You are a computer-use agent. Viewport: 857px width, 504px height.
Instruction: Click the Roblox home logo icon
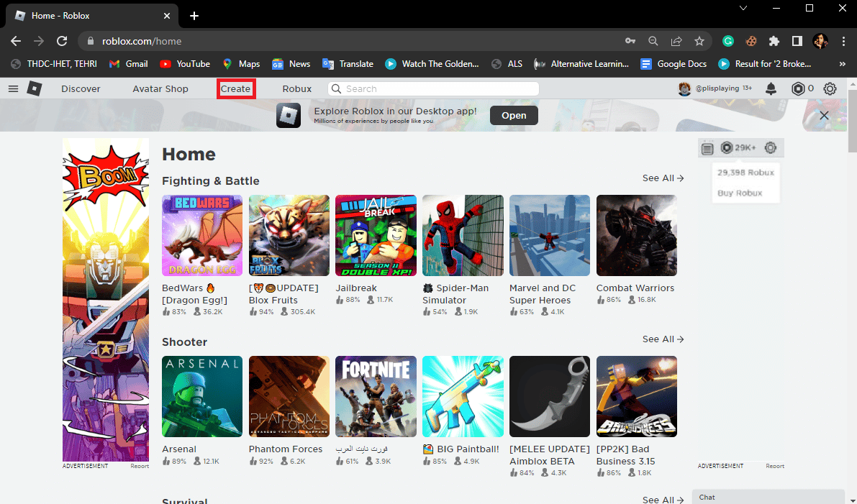[x=34, y=88]
